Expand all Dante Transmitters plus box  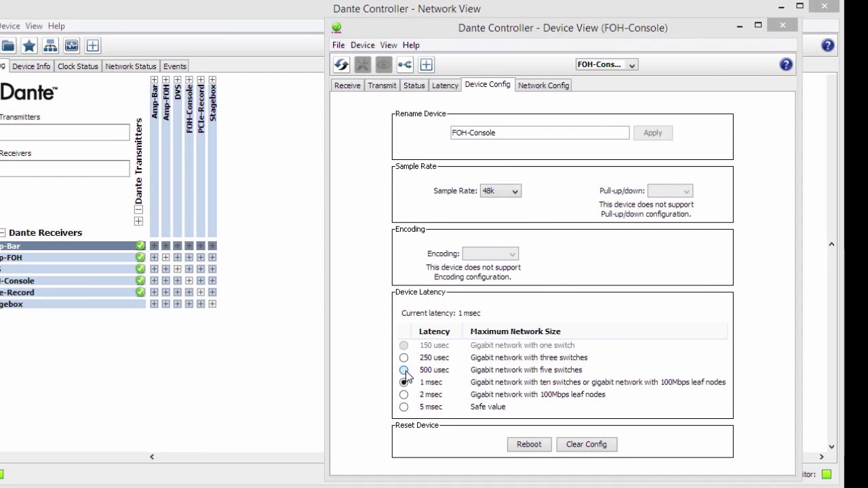coord(138,221)
